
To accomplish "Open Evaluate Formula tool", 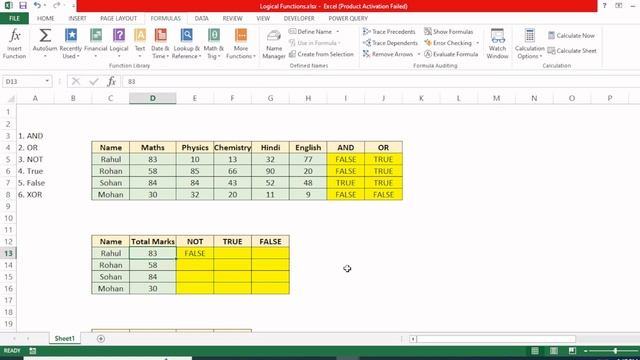I will click(x=451, y=54).
